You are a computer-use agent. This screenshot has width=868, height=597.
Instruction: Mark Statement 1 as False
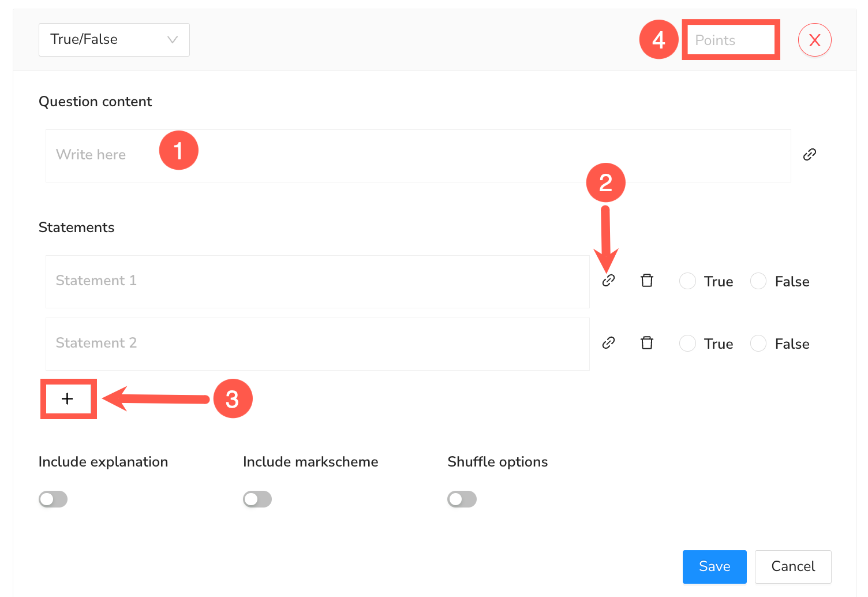click(x=758, y=281)
